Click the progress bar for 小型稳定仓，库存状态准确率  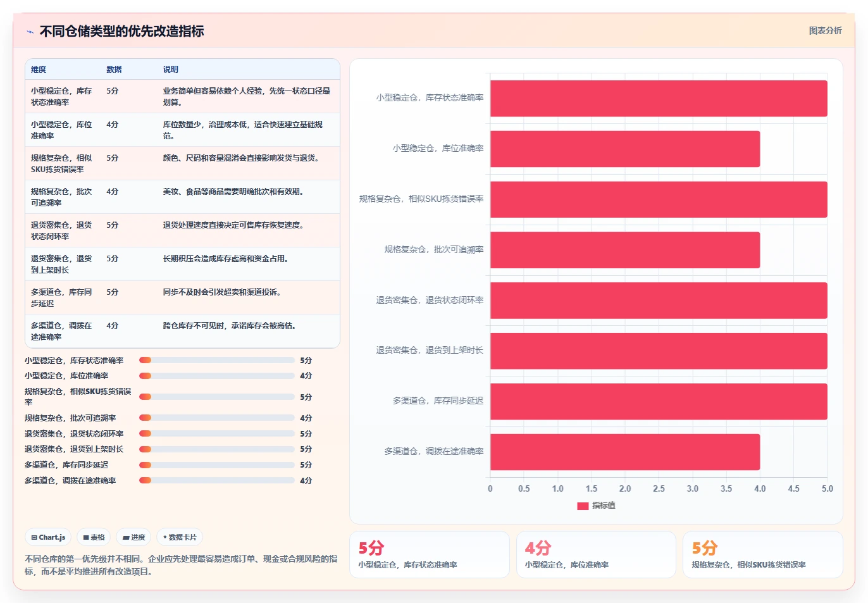[217, 360]
